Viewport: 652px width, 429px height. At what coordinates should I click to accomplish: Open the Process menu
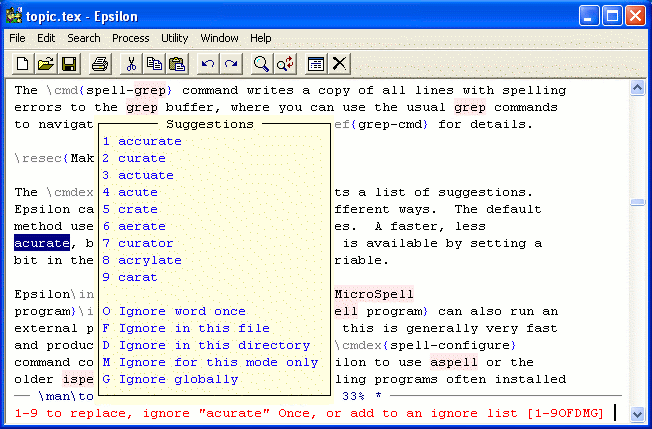pyautogui.click(x=130, y=38)
